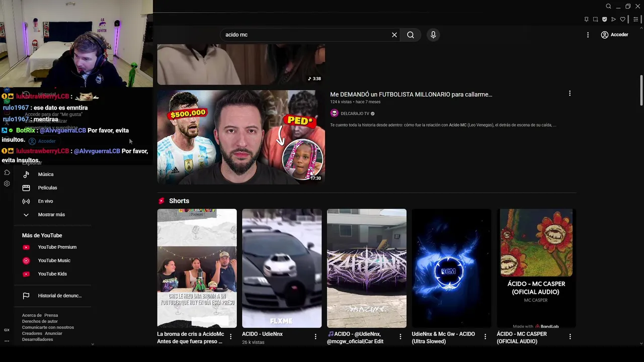Open options for MC CASPER OFICIAL AUDIO short

(570, 336)
